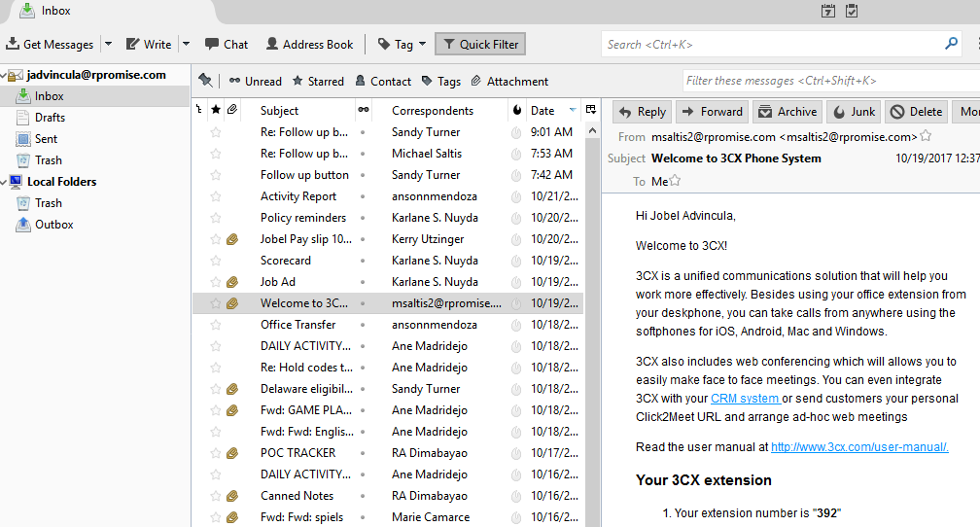Mark the message as Junk
The width and height of the screenshot is (980, 527).
tap(854, 112)
